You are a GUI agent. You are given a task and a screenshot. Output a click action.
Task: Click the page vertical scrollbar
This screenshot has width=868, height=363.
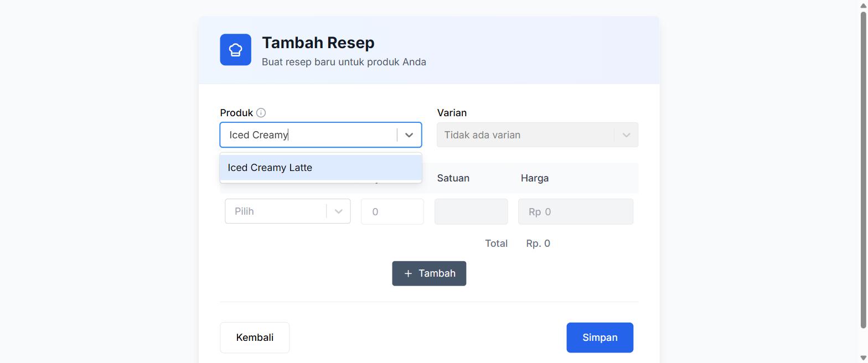863,169
